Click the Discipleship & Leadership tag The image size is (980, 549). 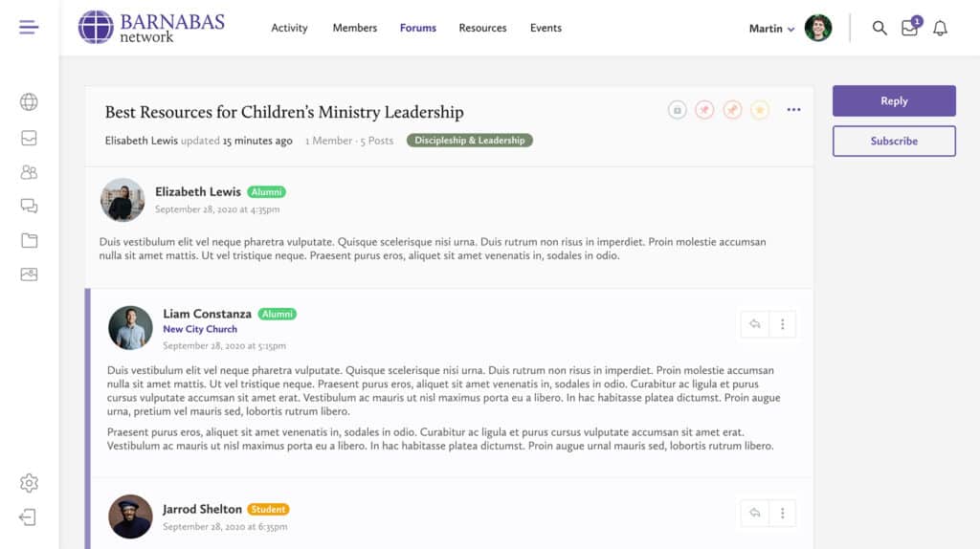tap(469, 141)
